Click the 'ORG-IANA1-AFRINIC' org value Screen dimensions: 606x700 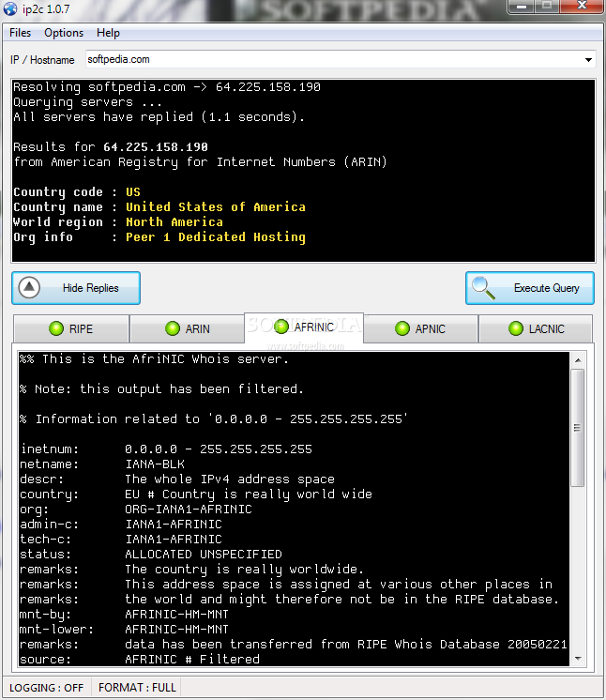point(189,509)
